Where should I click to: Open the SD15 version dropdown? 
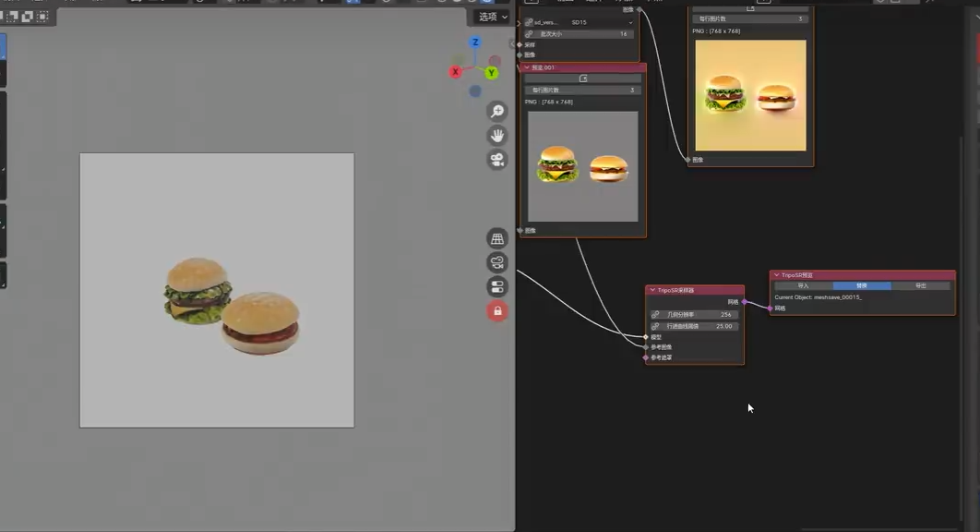577,21
